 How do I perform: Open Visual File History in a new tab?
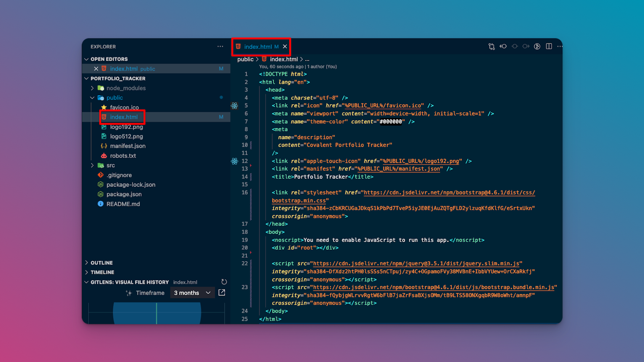222,292
